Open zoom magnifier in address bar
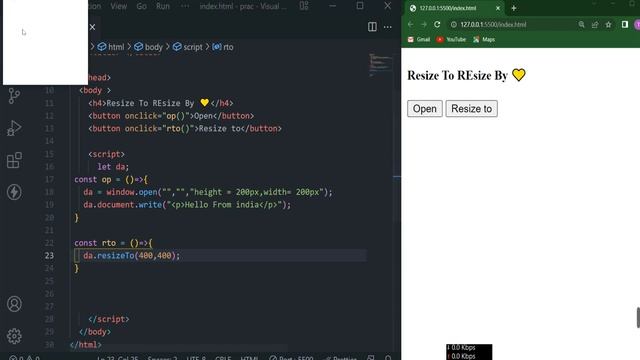The image size is (640, 360). click(x=582, y=24)
